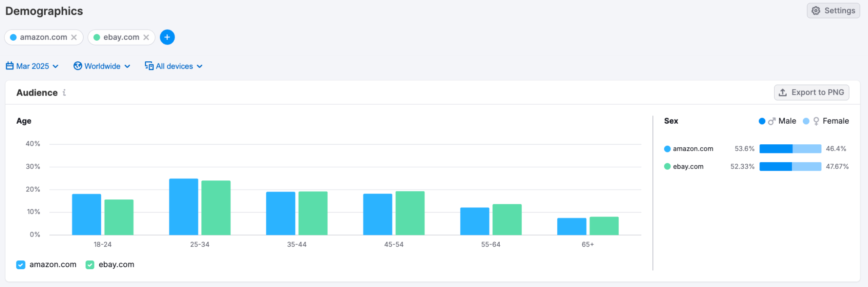Screen dimensions: 868x287
Task: Click the 46.4% female value
Action: pos(836,149)
